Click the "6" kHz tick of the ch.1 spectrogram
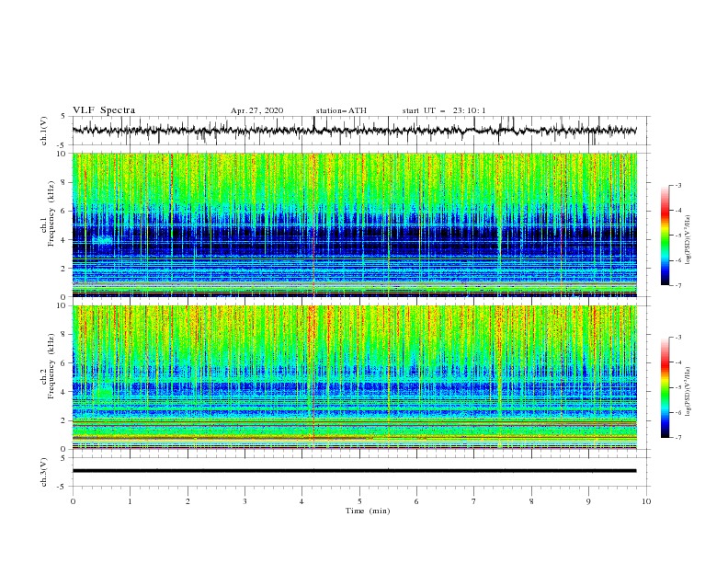728x563 pixels. (x=63, y=211)
